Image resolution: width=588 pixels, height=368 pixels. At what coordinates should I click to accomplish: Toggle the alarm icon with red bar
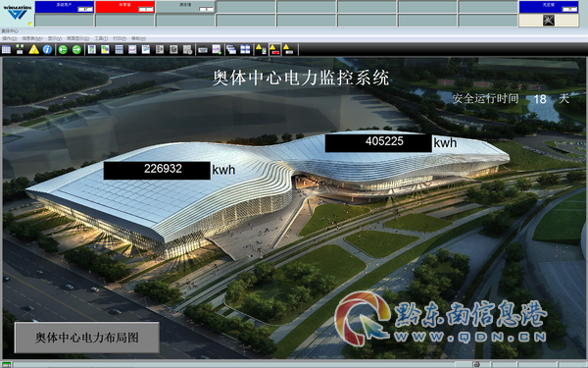(274, 50)
